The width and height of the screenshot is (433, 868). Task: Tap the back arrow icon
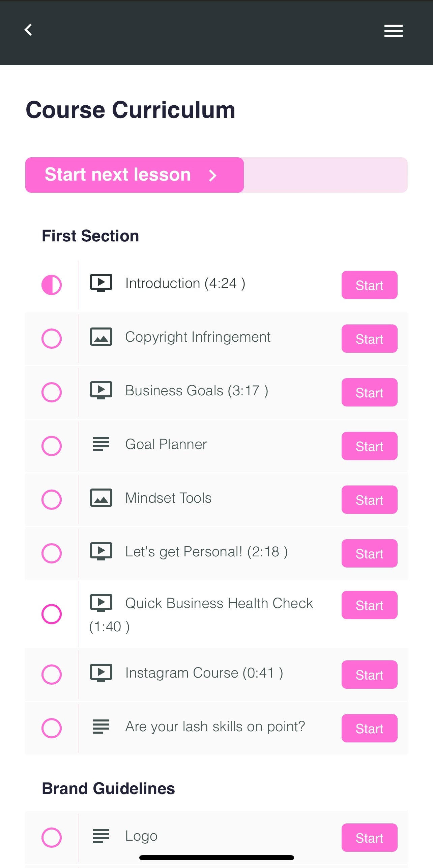(x=28, y=30)
